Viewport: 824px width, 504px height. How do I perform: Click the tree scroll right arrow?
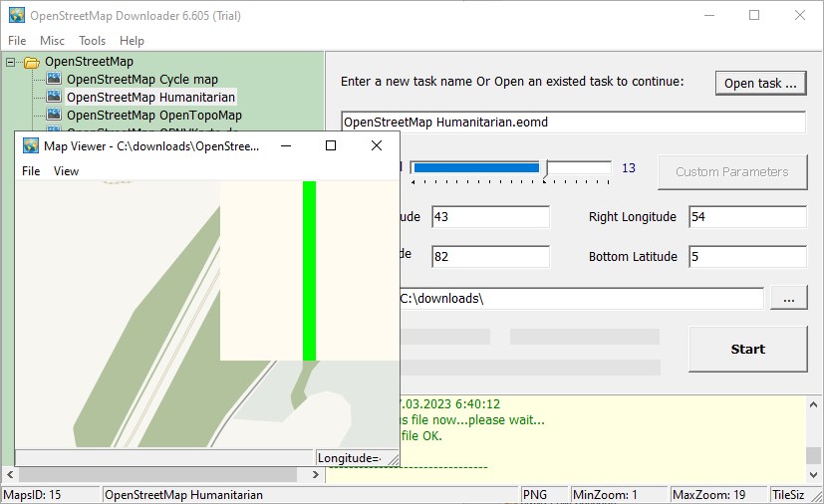point(315,474)
